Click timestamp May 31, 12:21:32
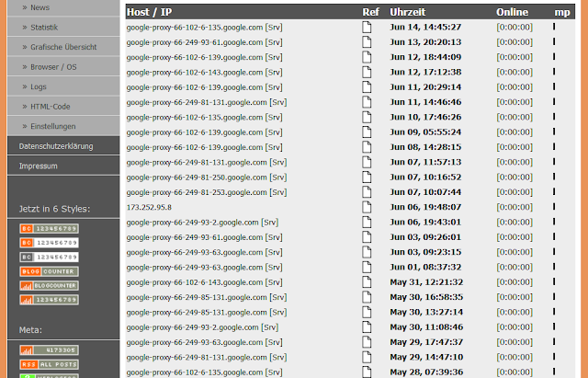 (426, 282)
